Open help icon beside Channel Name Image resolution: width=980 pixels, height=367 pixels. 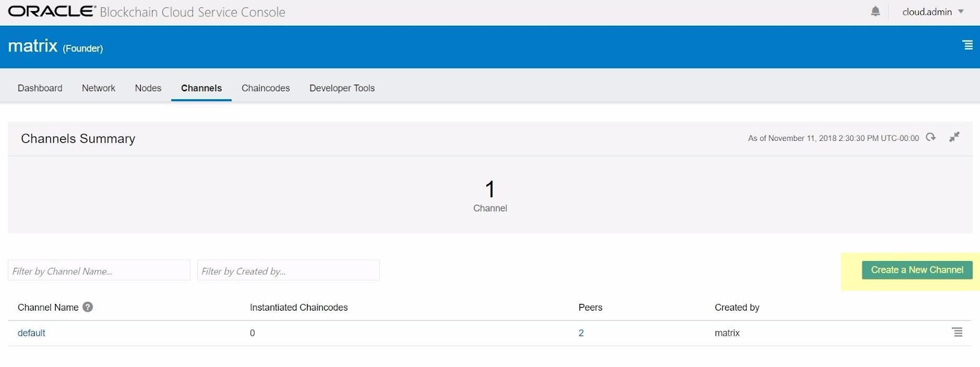(x=88, y=307)
